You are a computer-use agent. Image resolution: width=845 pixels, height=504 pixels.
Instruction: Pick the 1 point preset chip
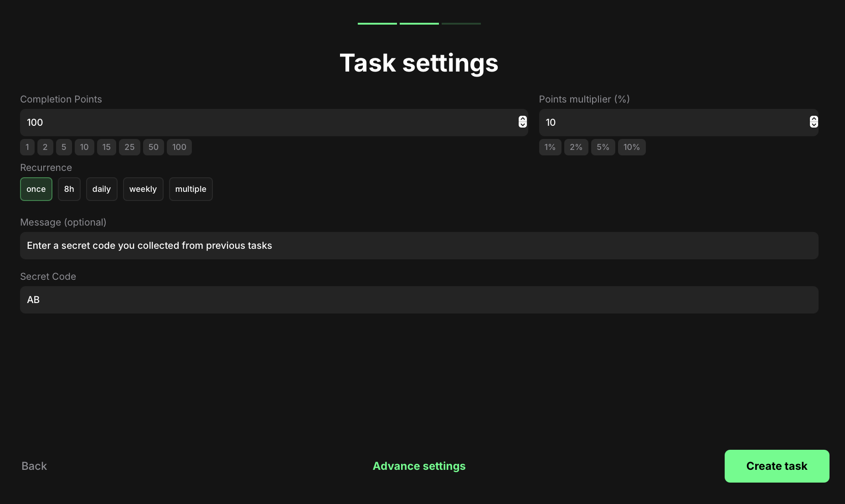pos(27,147)
